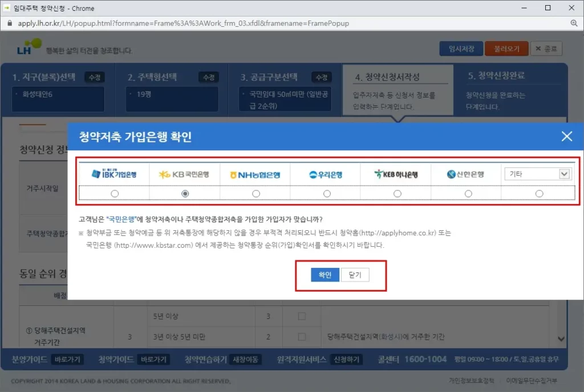Screen dimensions: 584x392
Task: Click the 종료 button
Action: click(546, 49)
